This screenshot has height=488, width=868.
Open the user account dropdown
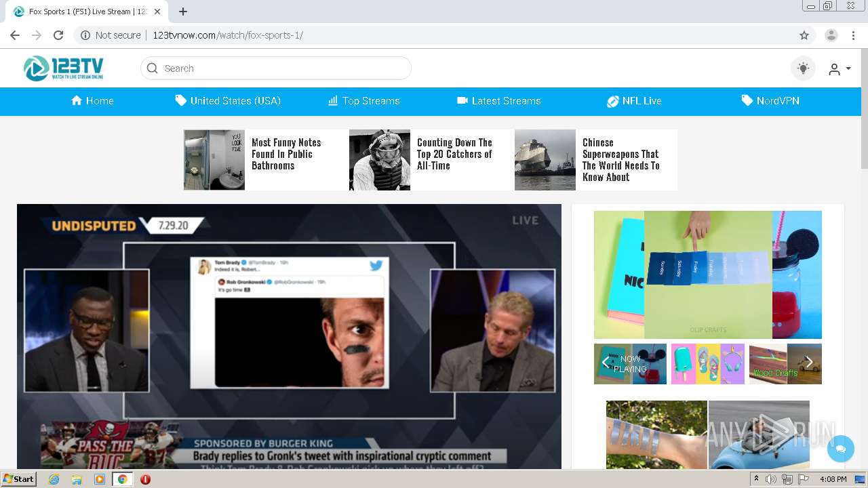click(x=840, y=68)
